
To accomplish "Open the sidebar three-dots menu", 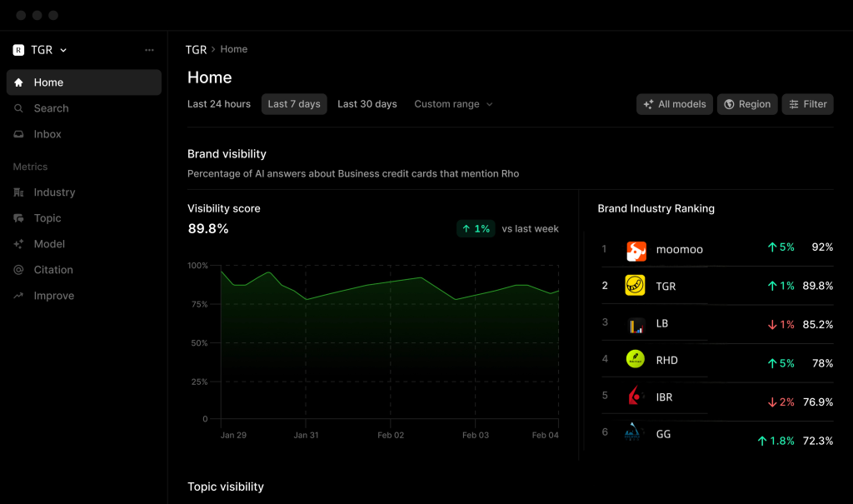I will 149,50.
